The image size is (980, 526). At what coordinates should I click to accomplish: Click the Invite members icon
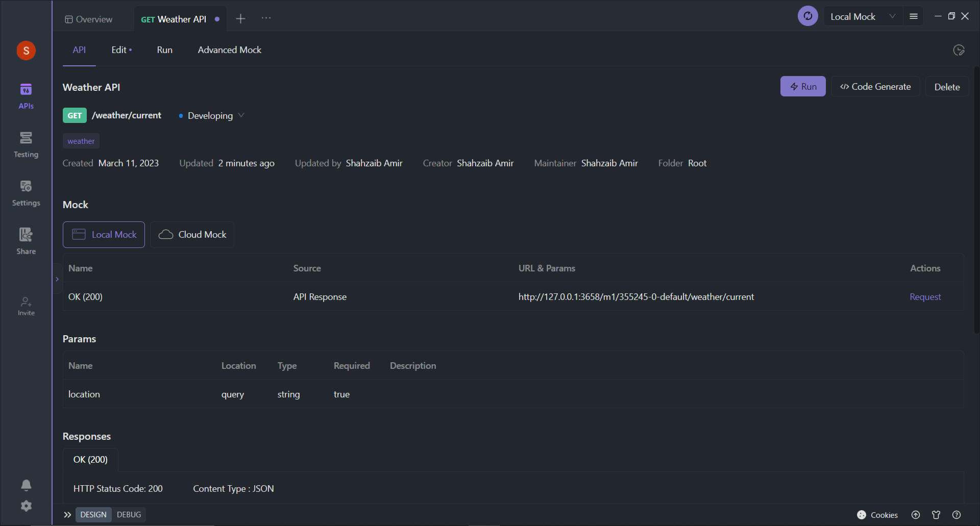click(x=26, y=306)
